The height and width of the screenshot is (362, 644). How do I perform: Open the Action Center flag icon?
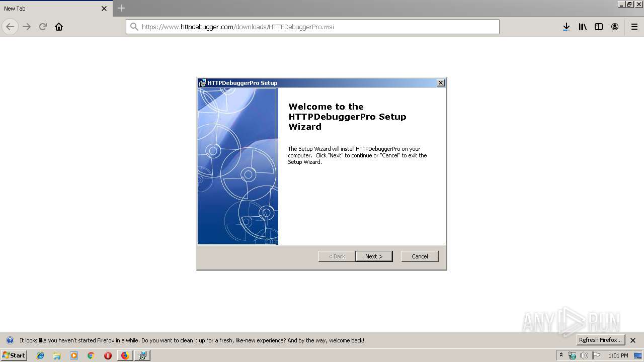596,355
